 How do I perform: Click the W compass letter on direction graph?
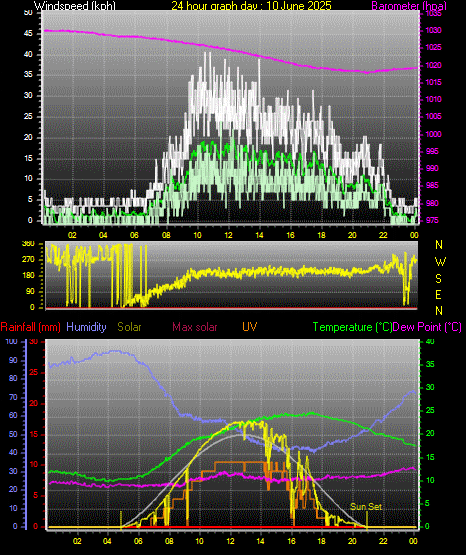[440, 262]
